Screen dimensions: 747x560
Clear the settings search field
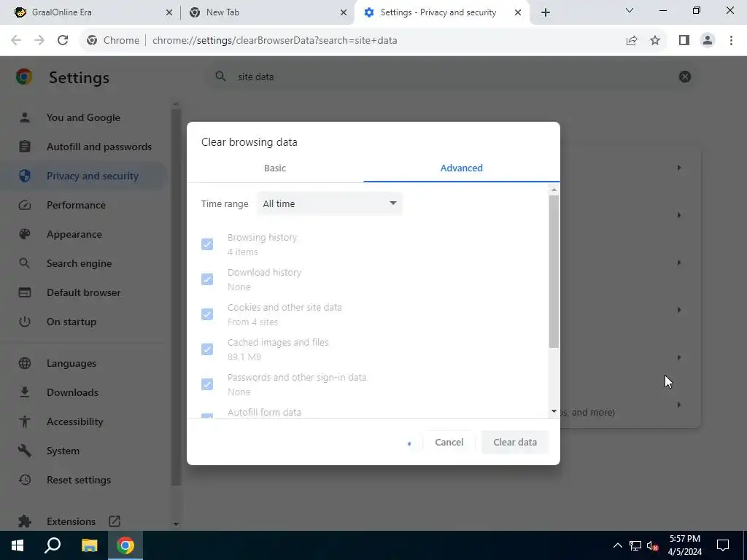click(x=684, y=77)
